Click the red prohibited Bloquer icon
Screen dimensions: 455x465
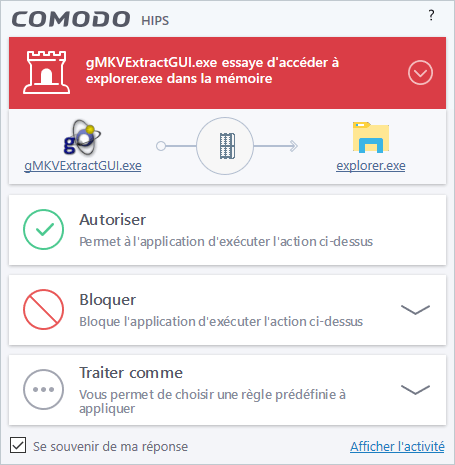(x=43, y=309)
